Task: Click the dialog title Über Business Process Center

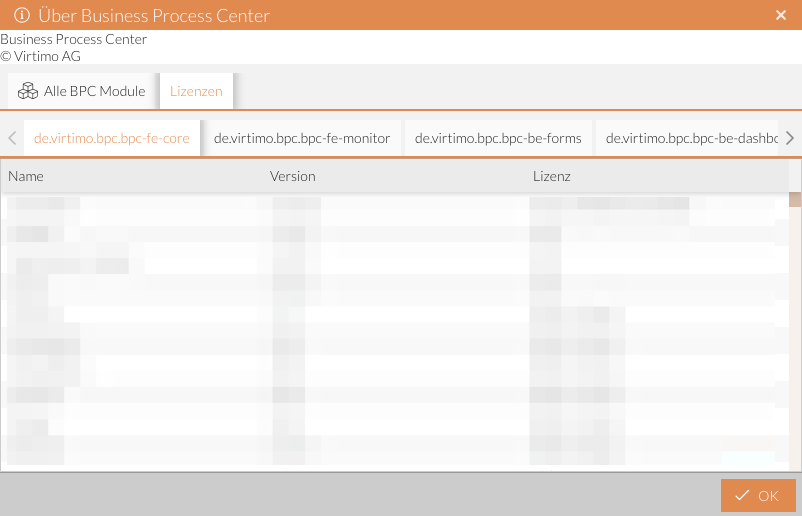Action: click(x=154, y=15)
